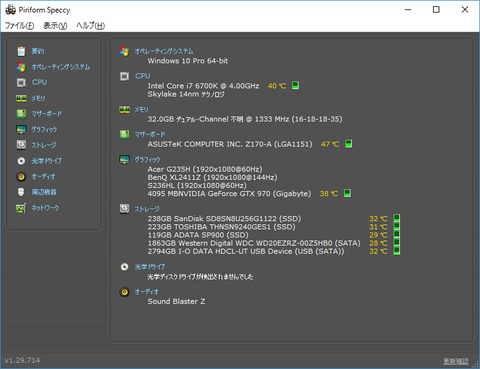Click the optical drive disc icon in sidebar
Image resolution: width=480 pixels, height=369 pixels.
[x=21, y=161]
